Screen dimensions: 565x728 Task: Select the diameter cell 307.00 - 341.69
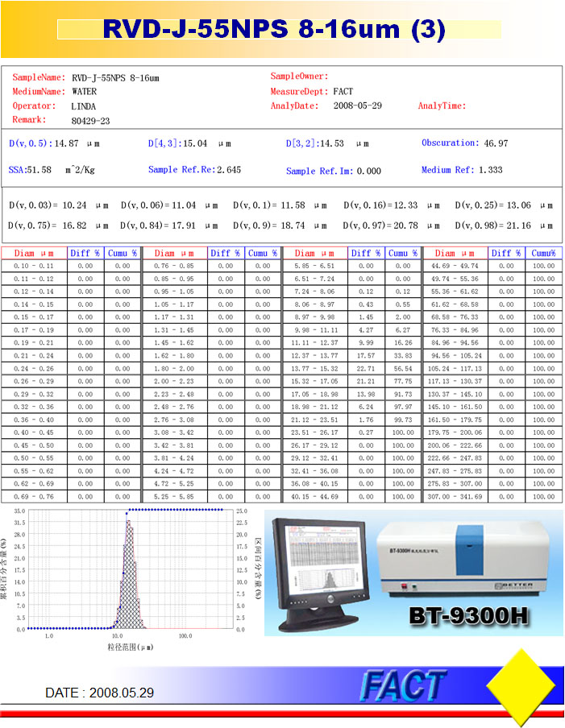click(x=455, y=497)
